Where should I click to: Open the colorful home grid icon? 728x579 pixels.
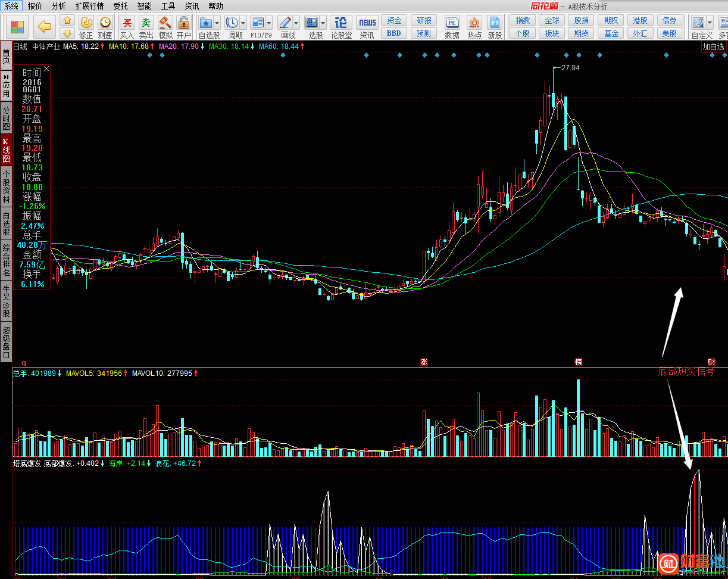pos(18,27)
